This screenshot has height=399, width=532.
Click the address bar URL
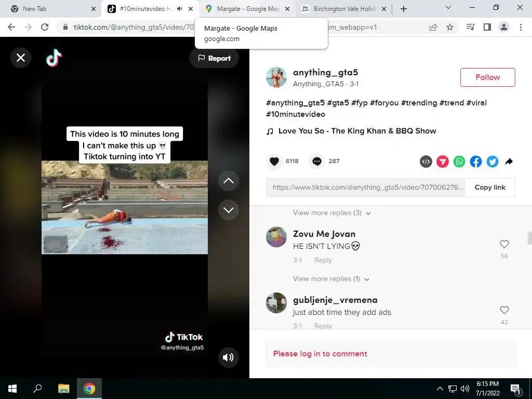pos(134,27)
